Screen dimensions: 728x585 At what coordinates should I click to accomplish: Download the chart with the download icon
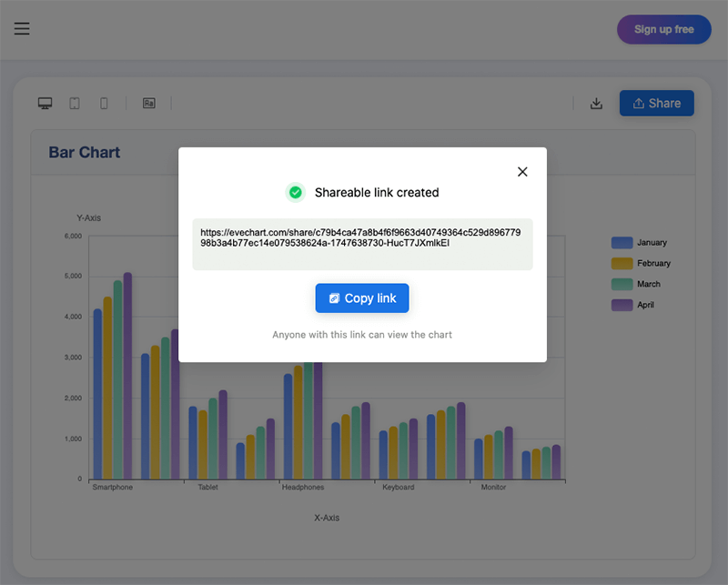pyautogui.click(x=596, y=103)
